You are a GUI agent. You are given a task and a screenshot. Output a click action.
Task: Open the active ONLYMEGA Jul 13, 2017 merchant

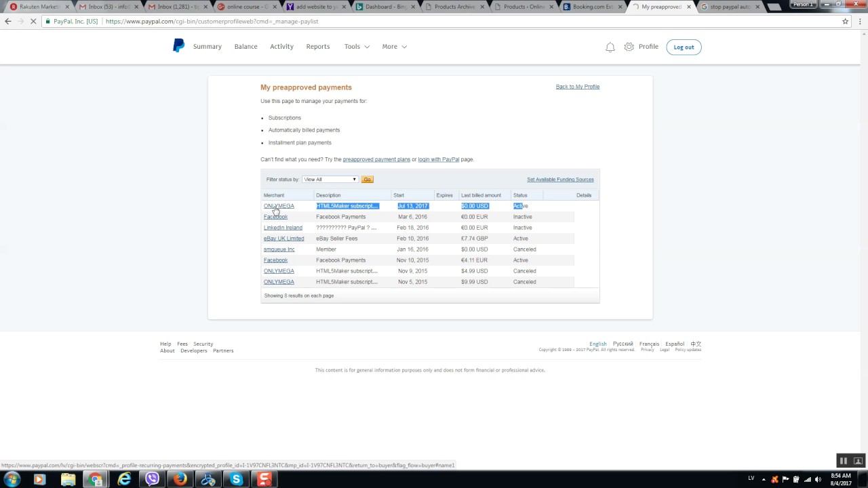point(279,206)
